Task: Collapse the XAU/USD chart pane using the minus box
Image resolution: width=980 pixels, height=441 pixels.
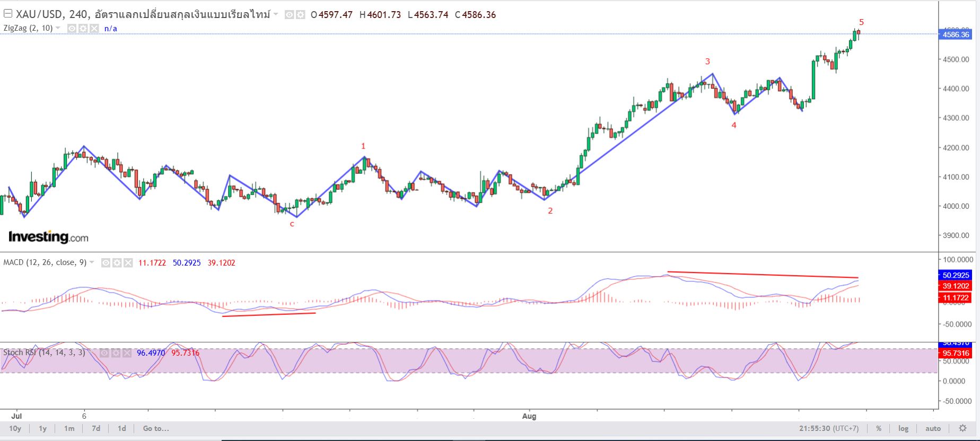Action: click(8, 14)
